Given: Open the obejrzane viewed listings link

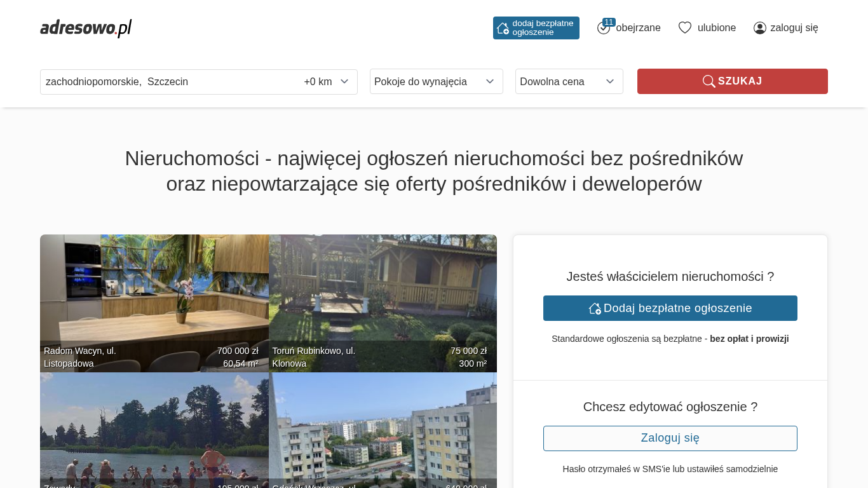Looking at the screenshot, I should tap(638, 28).
